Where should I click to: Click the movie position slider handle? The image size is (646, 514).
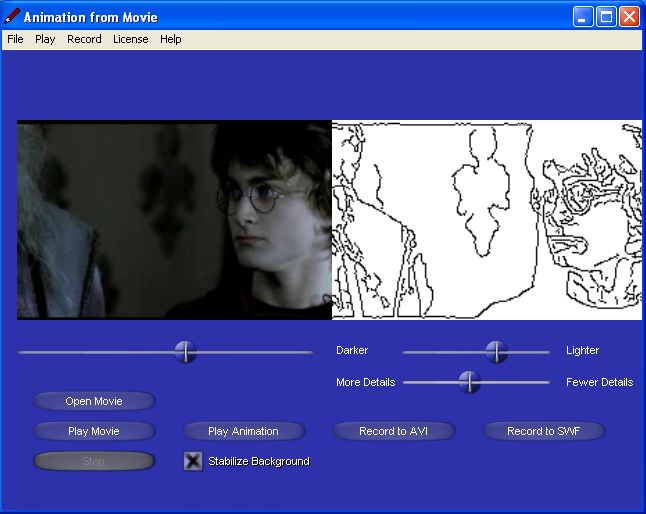185,352
